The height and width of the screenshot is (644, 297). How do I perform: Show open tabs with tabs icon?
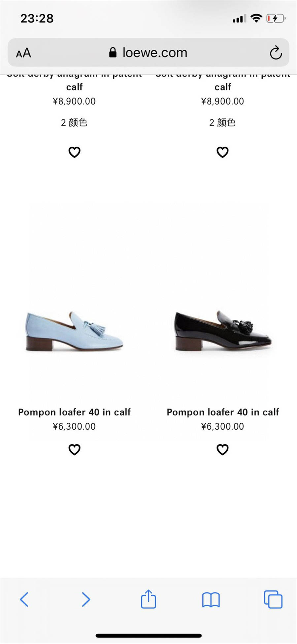coord(273,599)
